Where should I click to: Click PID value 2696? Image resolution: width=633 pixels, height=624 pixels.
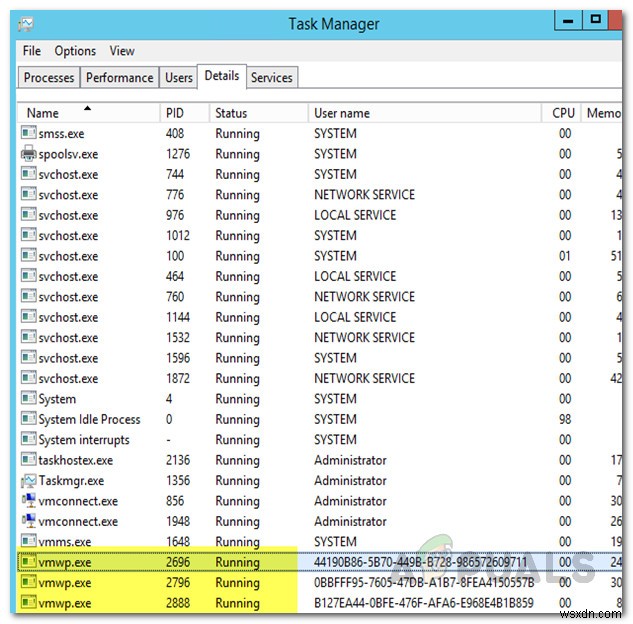tap(178, 562)
